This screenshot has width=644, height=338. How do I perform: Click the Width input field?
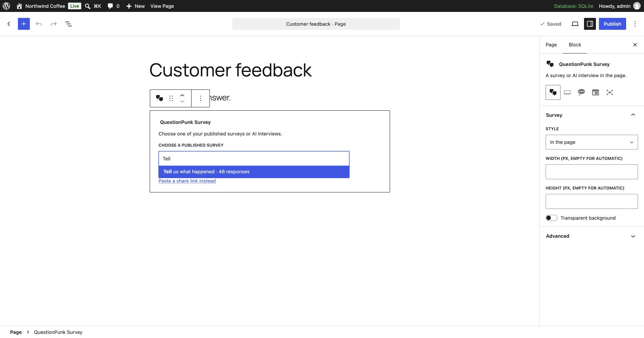(x=592, y=172)
